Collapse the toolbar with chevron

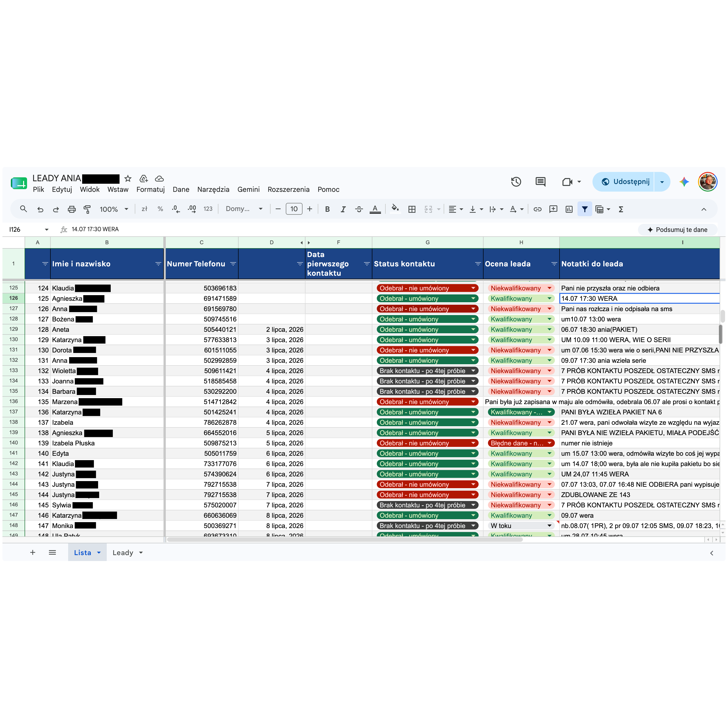[x=703, y=209]
